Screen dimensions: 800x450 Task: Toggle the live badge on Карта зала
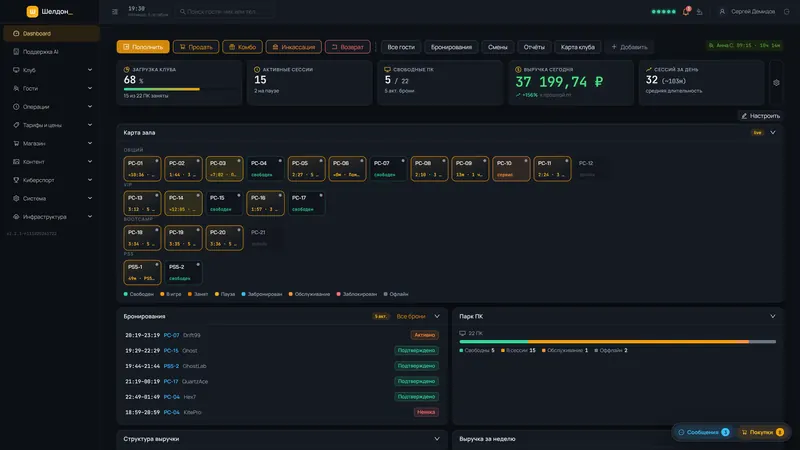(757, 133)
